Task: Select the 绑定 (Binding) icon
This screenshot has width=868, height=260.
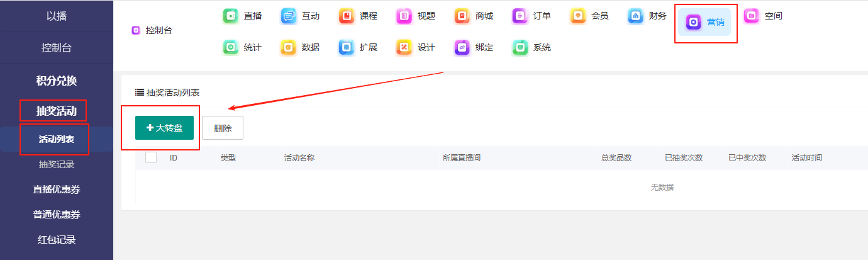Action: click(x=462, y=47)
